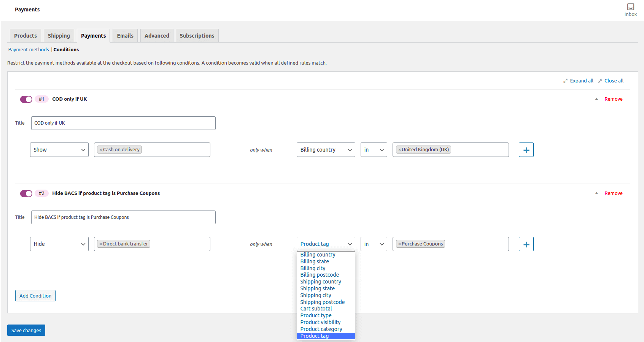Click the Add Condition button
Viewport: 644px width, 342px height.
click(35, 295)
